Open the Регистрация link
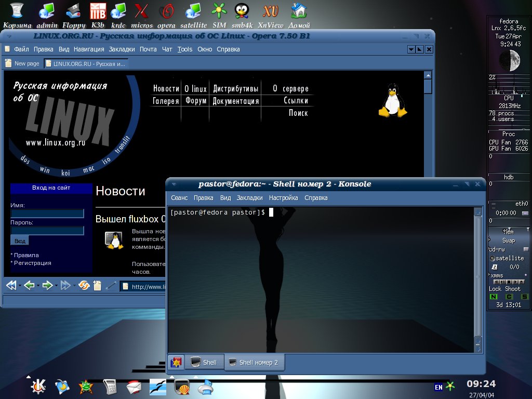The width and height of the screenshot is (532, 399). tap(33, 263)
